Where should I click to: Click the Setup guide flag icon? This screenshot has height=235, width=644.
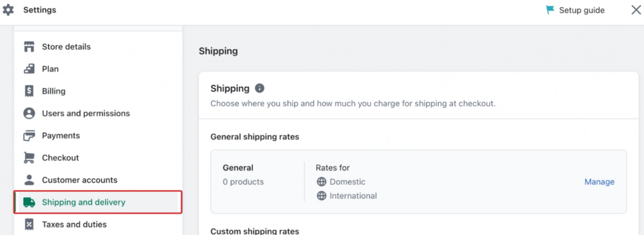click(x=550, y=10)
